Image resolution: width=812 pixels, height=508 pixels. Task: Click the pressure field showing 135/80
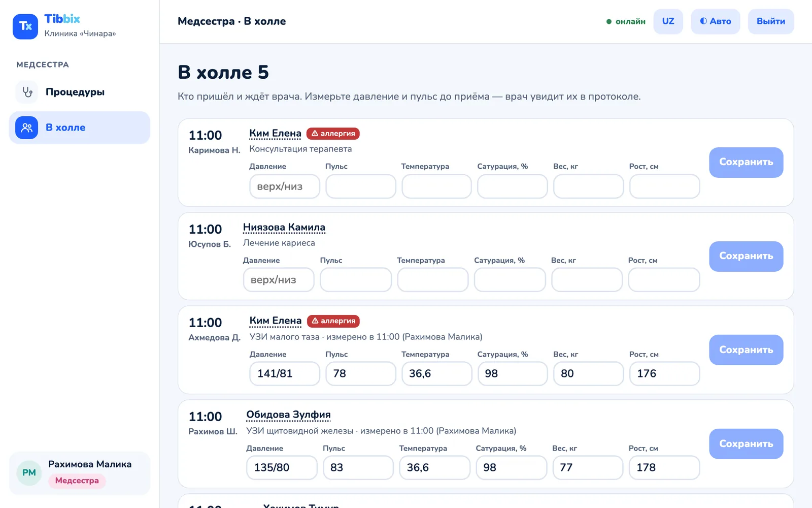pos(282,468)
